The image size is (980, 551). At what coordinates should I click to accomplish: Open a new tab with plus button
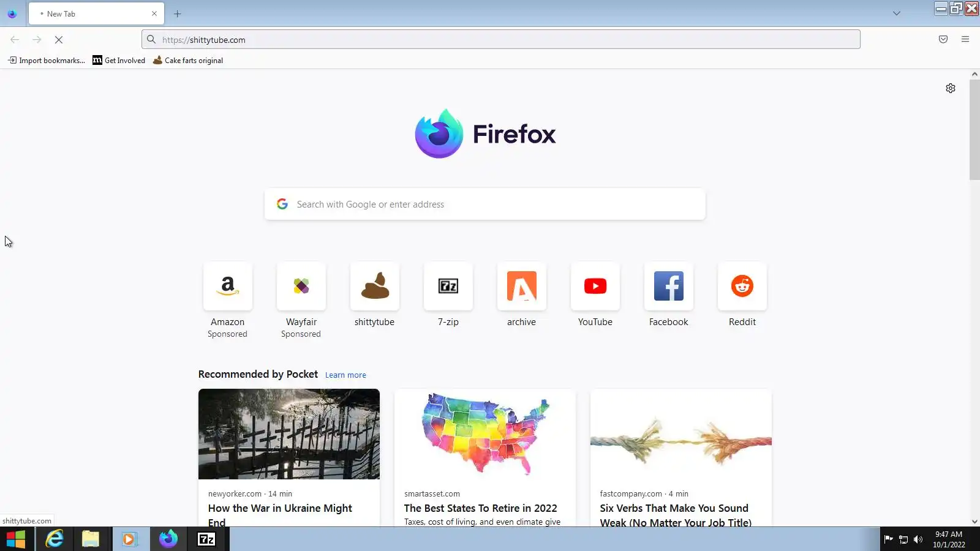point(178,13)
